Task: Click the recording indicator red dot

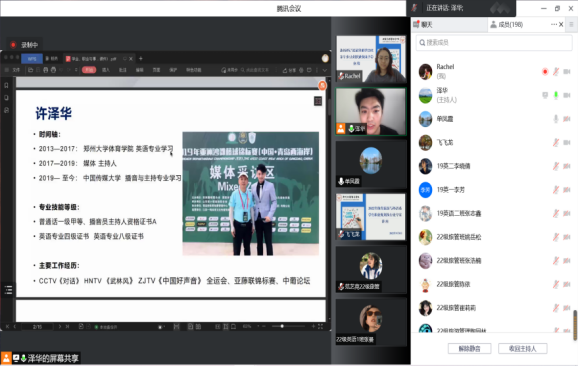Action: [13, 45]
